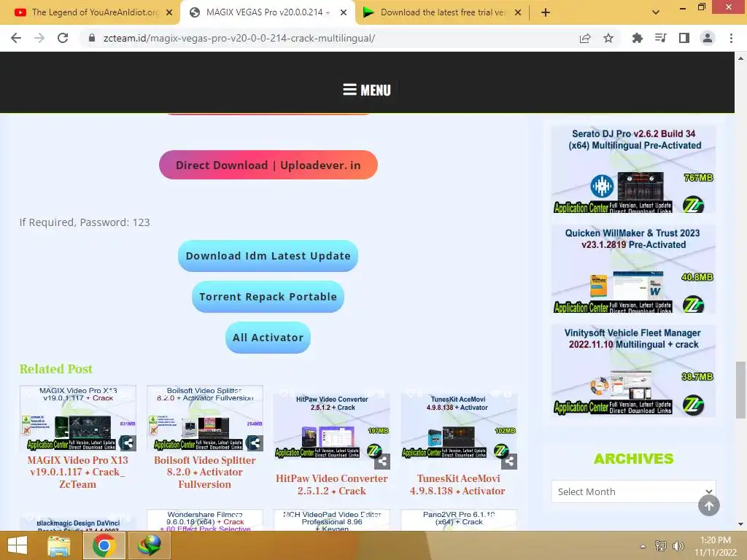This screenshot has height=560, width=747.
Task: Open HitPaw Video Converter 2.5.1.2 link
Action: coord(332,485)
